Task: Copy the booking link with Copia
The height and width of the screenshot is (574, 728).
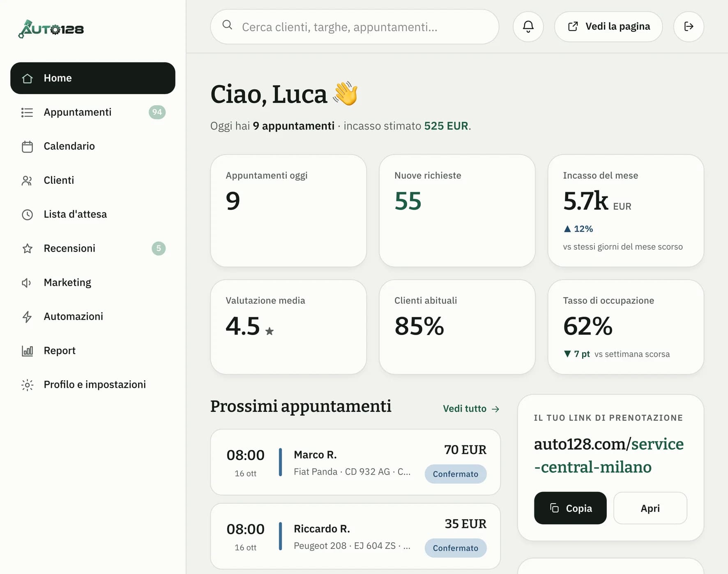Action: point(570,508)
